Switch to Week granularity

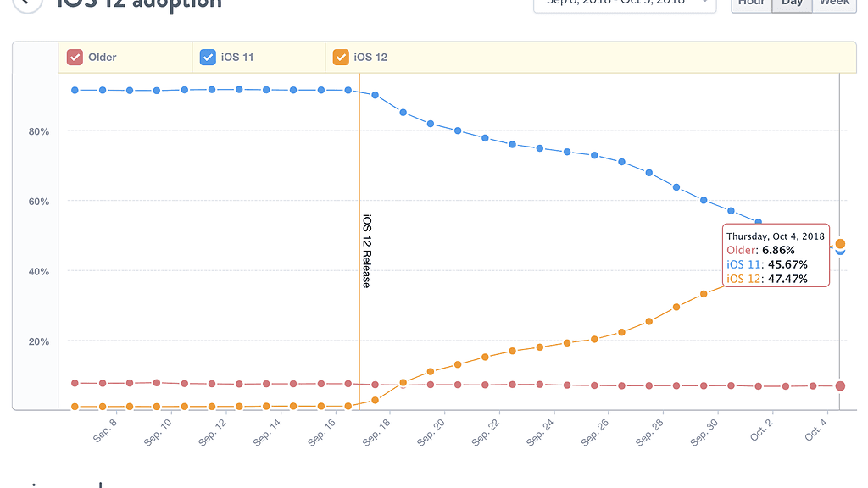834,3
